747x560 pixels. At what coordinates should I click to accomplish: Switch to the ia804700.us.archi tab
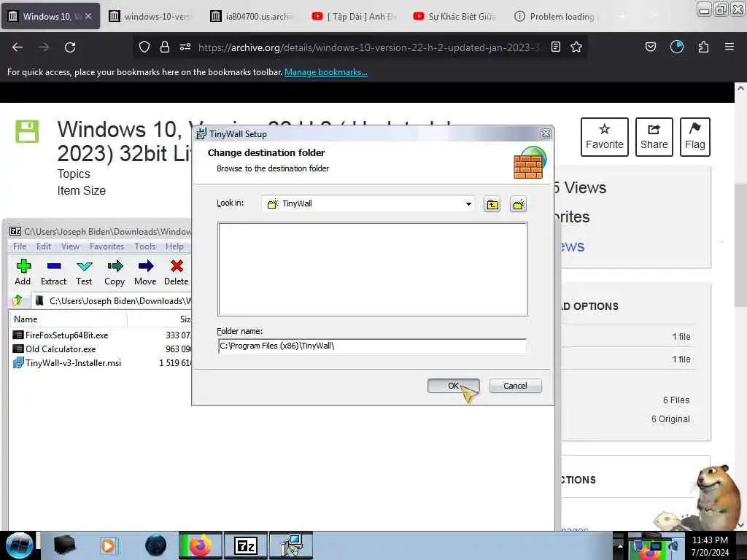coord(252,16)
